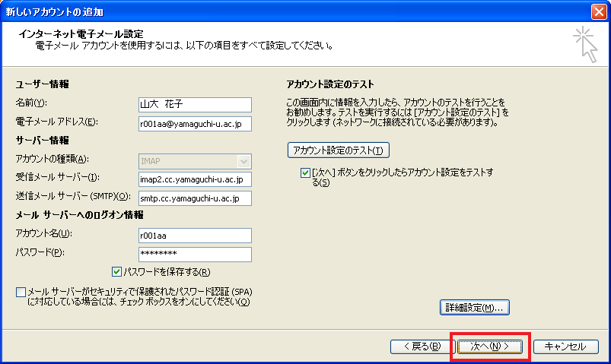Click the 送信メール サーバー (SMTP)(O) label
611x364 pixels.
click(x=73, y=196)
